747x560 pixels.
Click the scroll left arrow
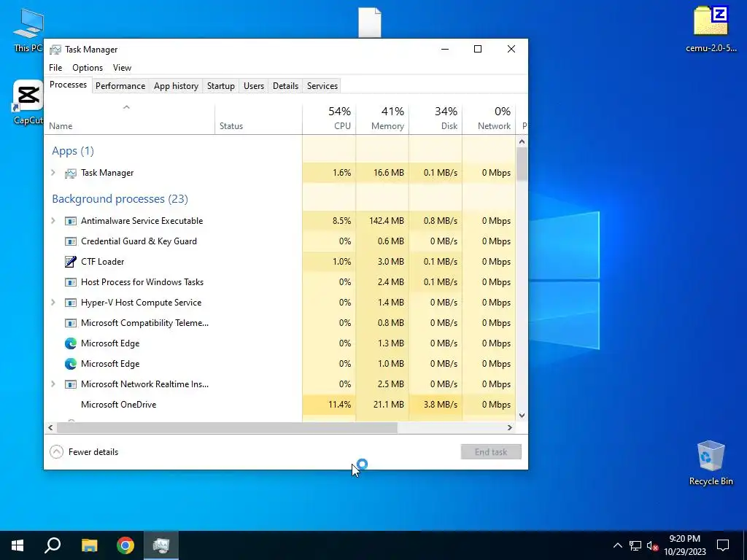coord(50,427)
